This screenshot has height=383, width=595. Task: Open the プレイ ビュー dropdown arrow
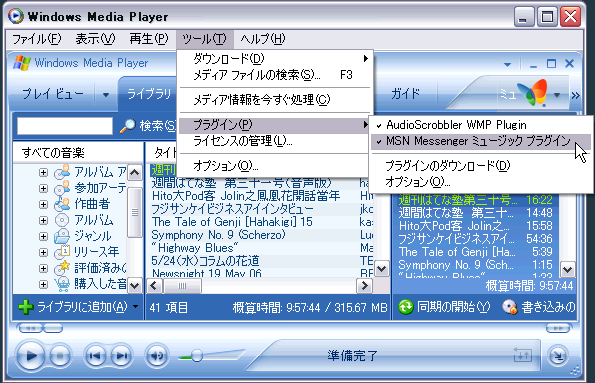[106, 95]
